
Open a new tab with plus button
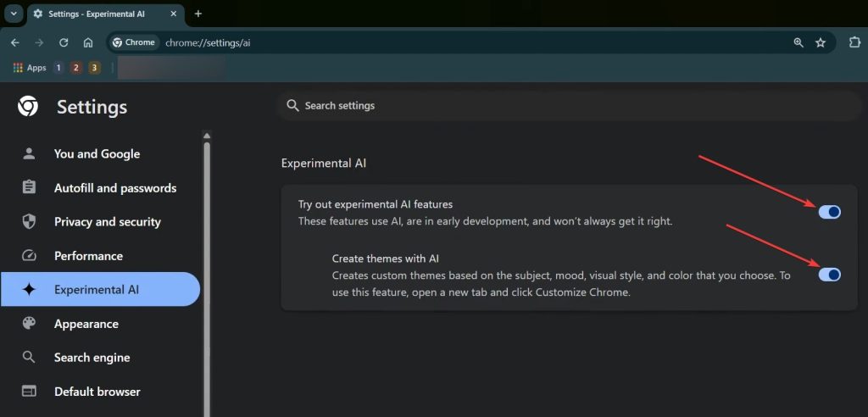(198, 14)
